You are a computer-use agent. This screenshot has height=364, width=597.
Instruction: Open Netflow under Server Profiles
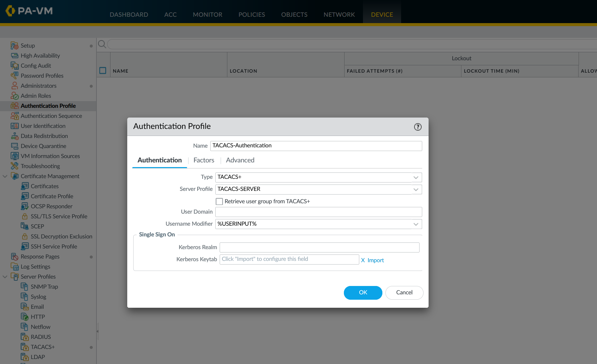[41, 327]
